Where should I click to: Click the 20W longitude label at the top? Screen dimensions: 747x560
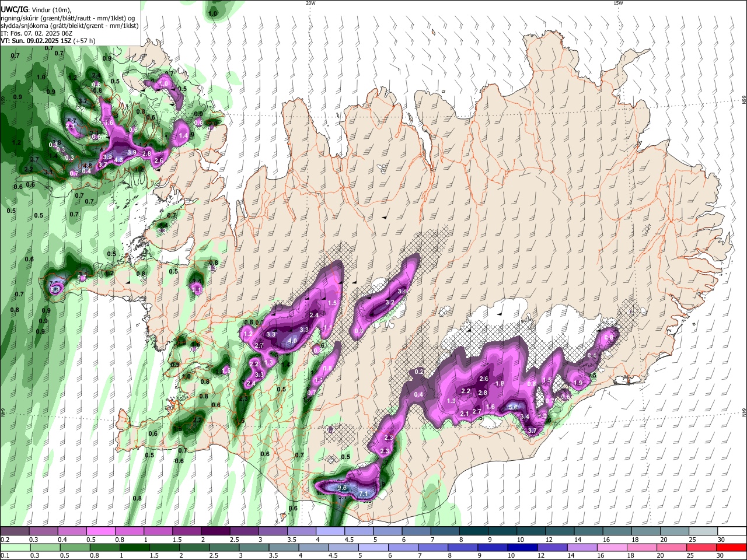[x=310, y=3]
